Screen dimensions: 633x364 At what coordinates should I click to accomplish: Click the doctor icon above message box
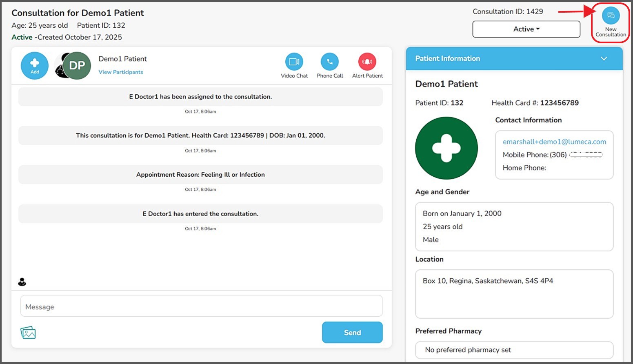click(x=22, y=282)
